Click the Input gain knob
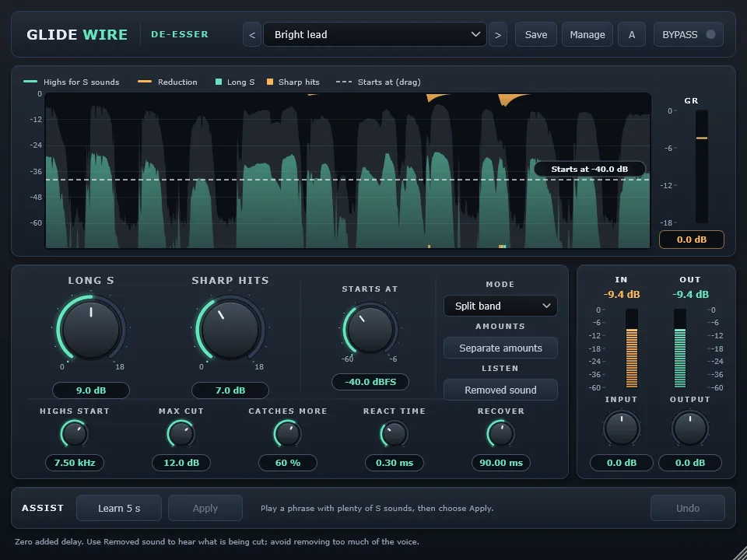This screenshot has height=560, width=747. 621,429
